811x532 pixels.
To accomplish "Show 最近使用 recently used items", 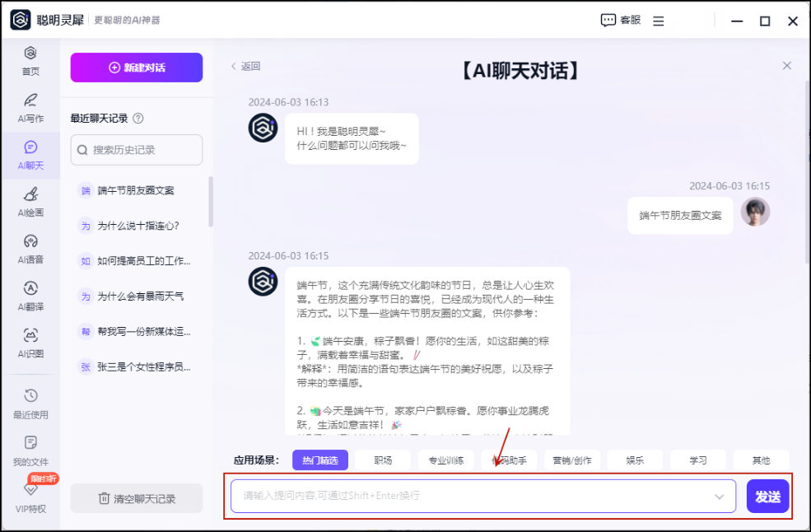I will pyautogui.click(x=30, y=404).
